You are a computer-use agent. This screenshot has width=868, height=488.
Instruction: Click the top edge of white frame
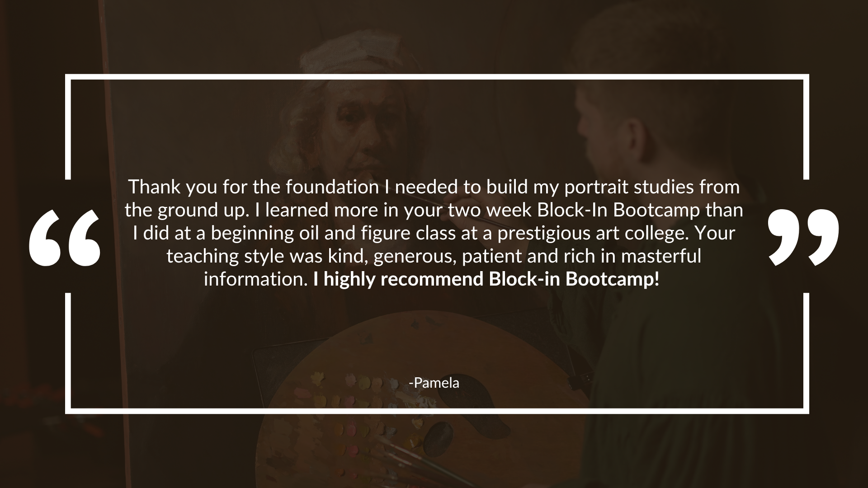pyautogui.click(x=434, y=77)
